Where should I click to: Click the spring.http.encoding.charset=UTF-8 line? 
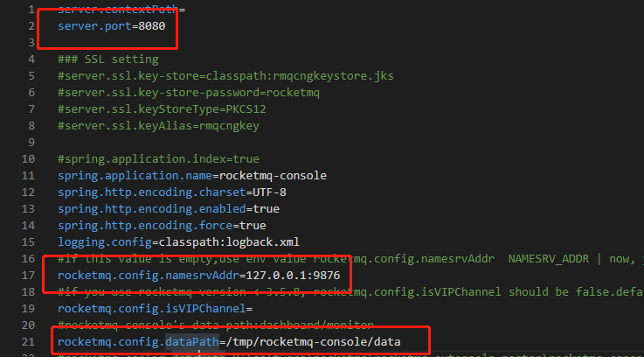(172, 192)
